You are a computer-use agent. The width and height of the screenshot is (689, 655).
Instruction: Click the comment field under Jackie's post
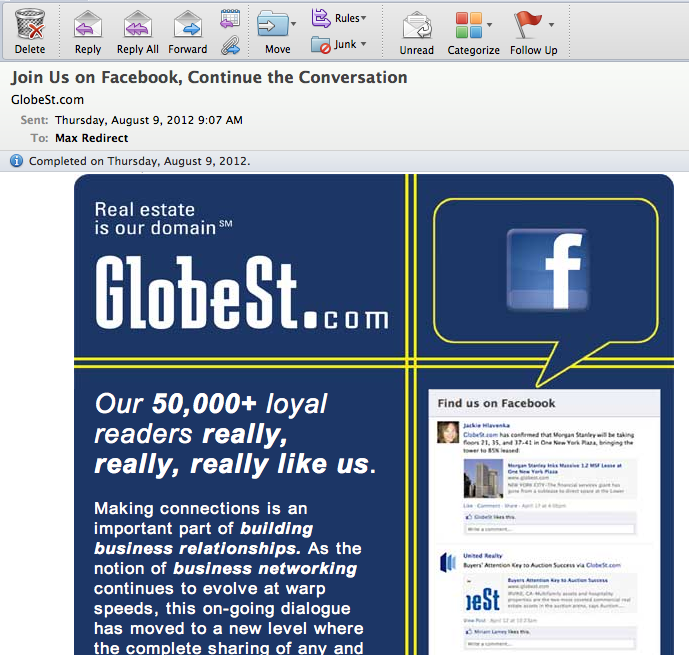click(549, 529)
